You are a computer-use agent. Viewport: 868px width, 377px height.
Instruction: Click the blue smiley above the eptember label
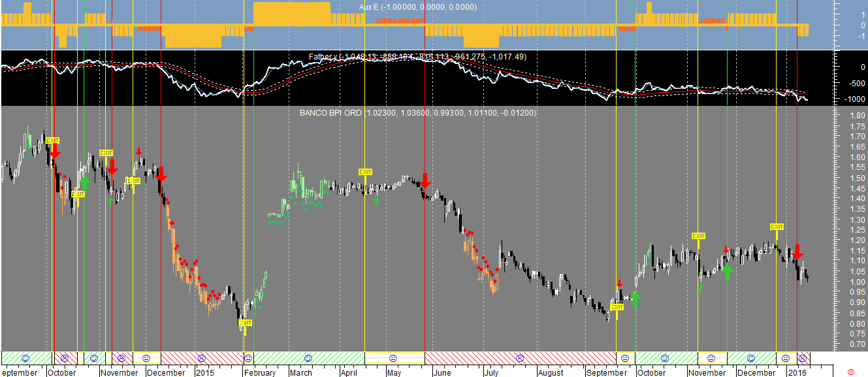pos(25,358)
